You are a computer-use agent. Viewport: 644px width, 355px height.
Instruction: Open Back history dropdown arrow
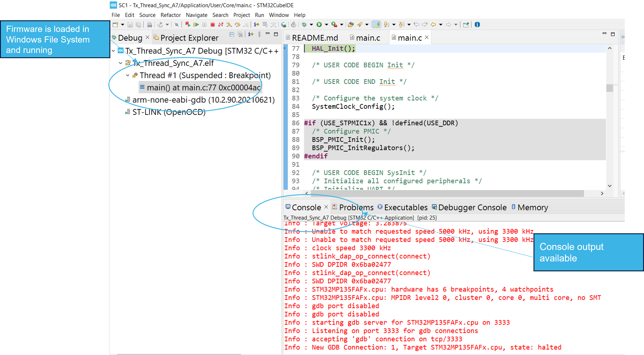point(441,24)
